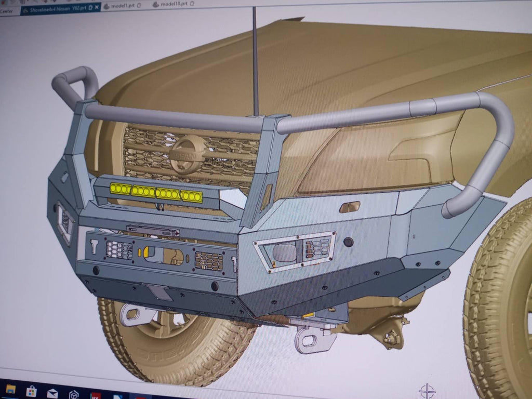Switch to the model1.prt tab
The height and width of the screenshot is (399, 532).
pos(122,6)
